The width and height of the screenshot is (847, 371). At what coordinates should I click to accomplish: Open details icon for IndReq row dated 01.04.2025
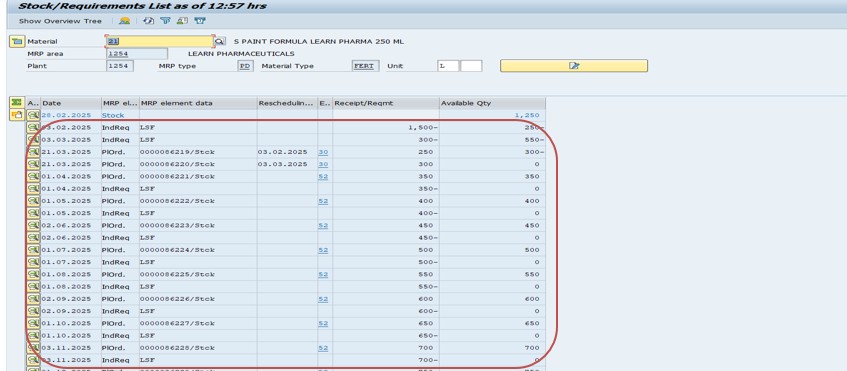(x=33, y=188)
